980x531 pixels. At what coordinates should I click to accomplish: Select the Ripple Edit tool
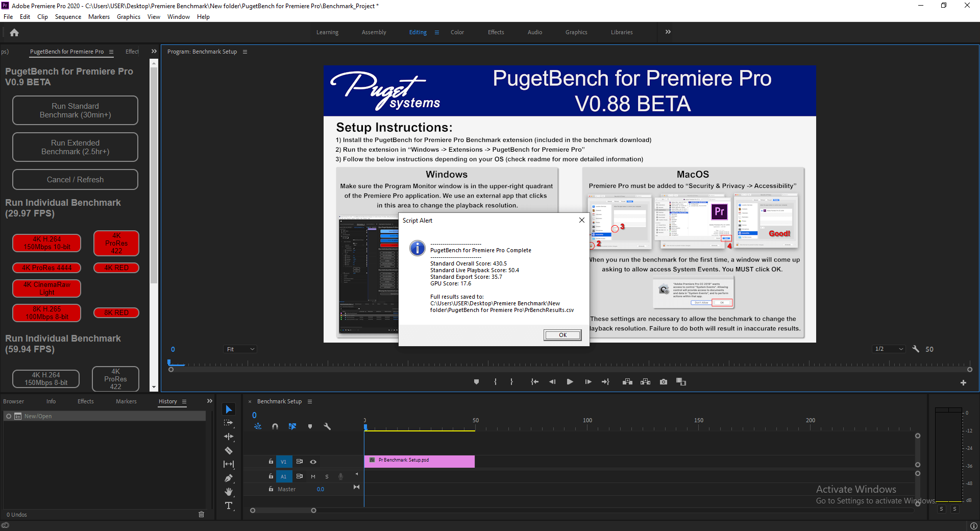(x=229, y=437)
